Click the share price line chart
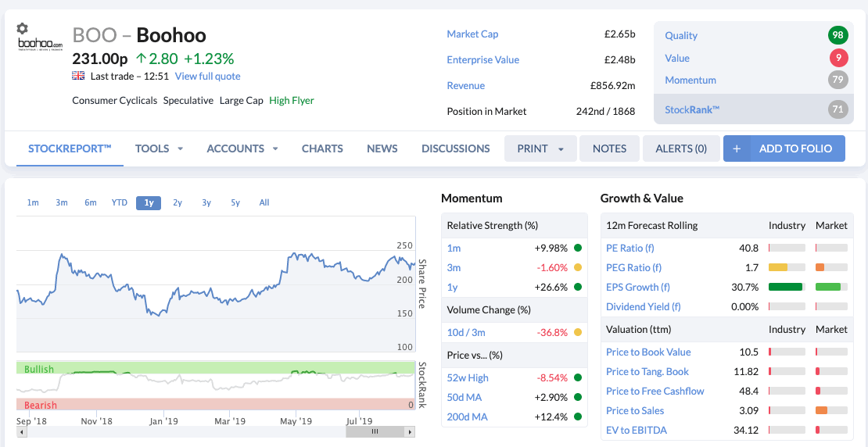This screenshot has height=447, width=868. pyautogui.click(x=216, y=285)
